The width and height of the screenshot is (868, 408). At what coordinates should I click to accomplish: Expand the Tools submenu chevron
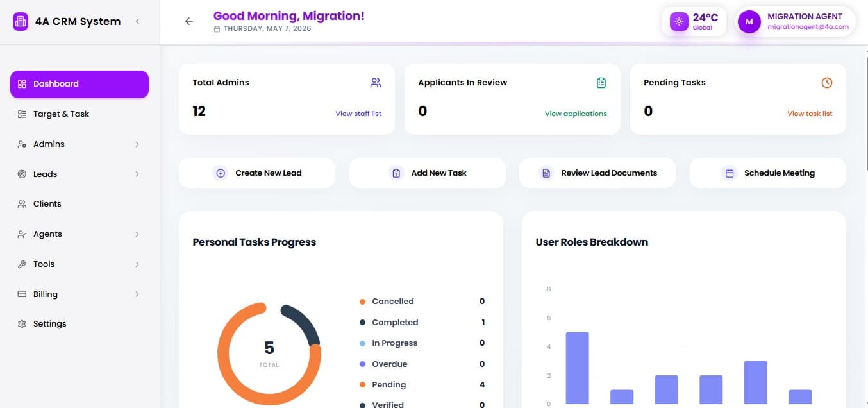coord(137,264)
